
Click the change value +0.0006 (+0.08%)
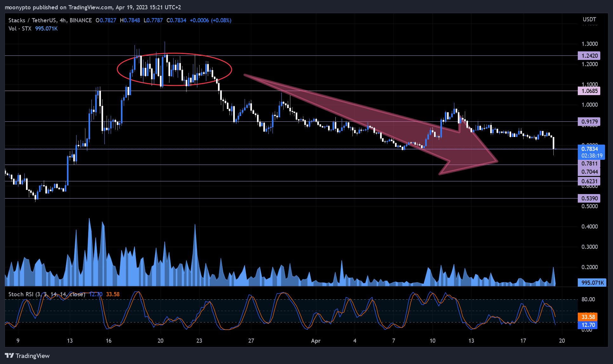tap(211, 20)
